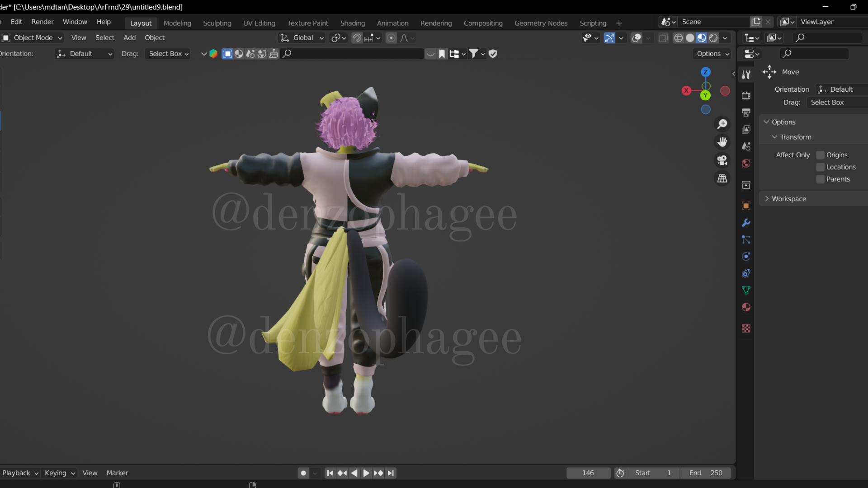
Task: Open the Object Mode dropdown
Action: [33, 38]
